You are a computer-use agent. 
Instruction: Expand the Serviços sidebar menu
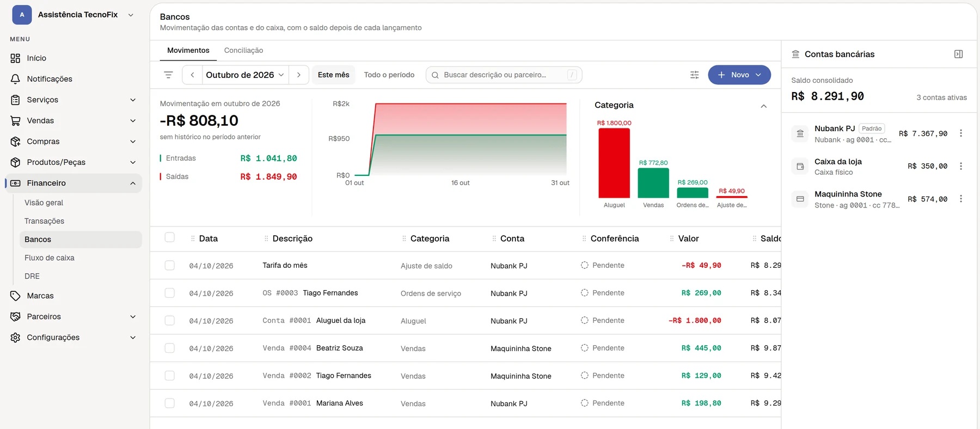pos(73,100)
